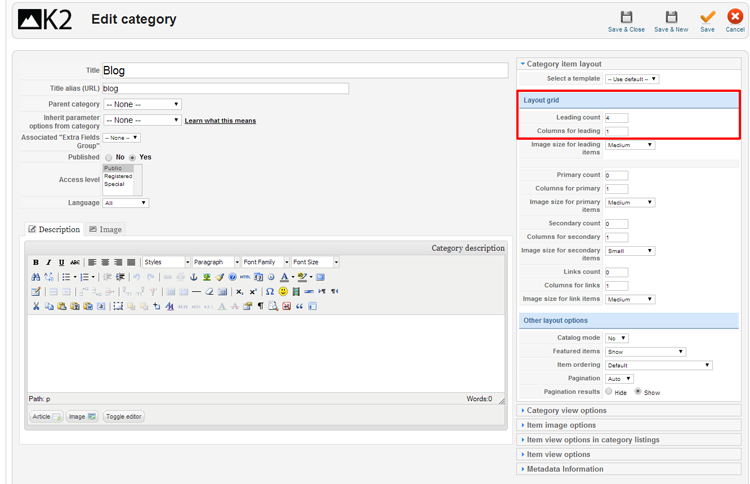Open the Parent category dropdown
The height and width of the screenshot is (484, 750).
pos(142,104)
